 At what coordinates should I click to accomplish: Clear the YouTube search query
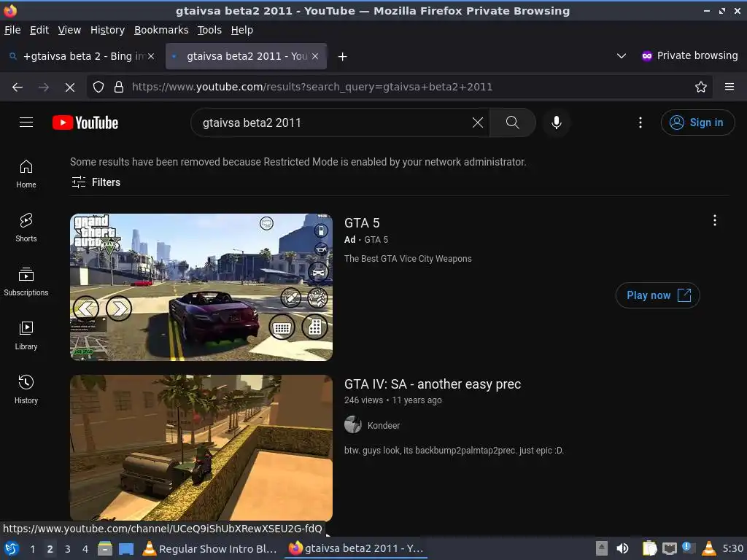click(477, 122)
